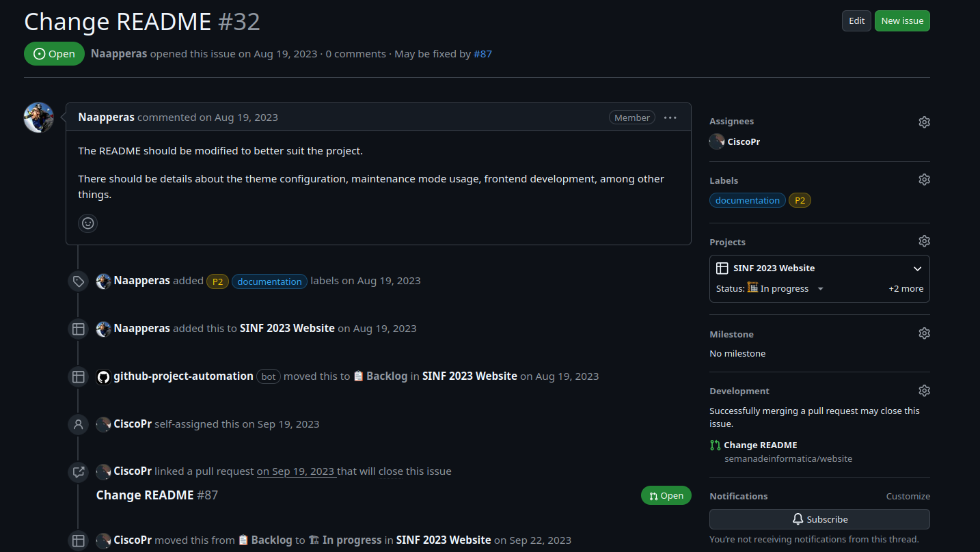Screen dimensions: 980x552
Task: Open Change README link in Development section
Action: [x=761, y=445]
